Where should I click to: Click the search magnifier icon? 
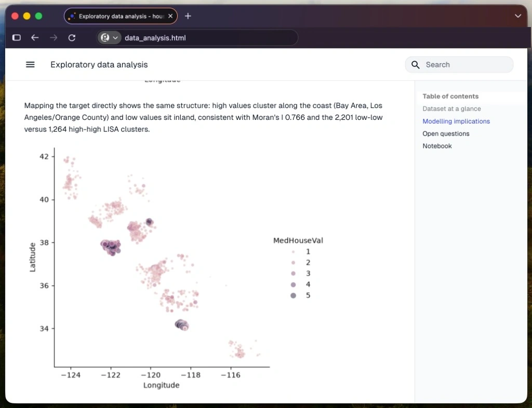click(x=415, y=65)
